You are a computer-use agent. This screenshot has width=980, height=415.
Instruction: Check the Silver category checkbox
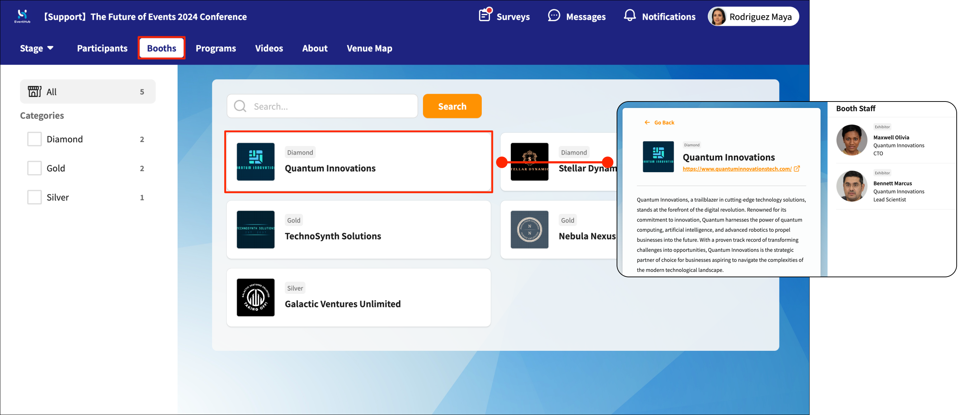(34, 197)
